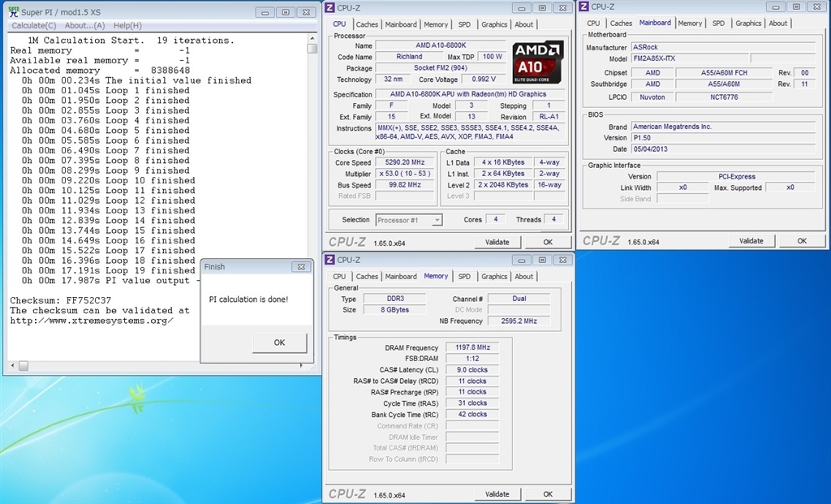Click the Super PI title bar icon
This screenshot has width=831, height=504.
(x=13, y=11)
